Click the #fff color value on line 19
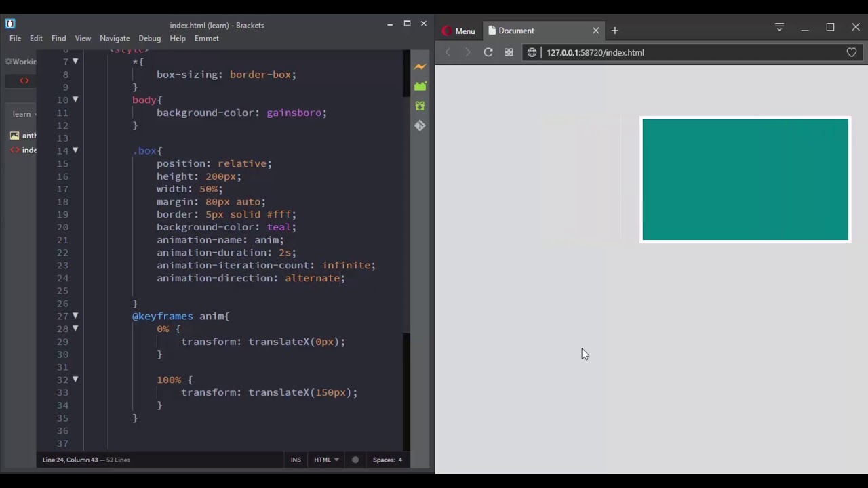The image size is (868, 488). tap(279, 214)
